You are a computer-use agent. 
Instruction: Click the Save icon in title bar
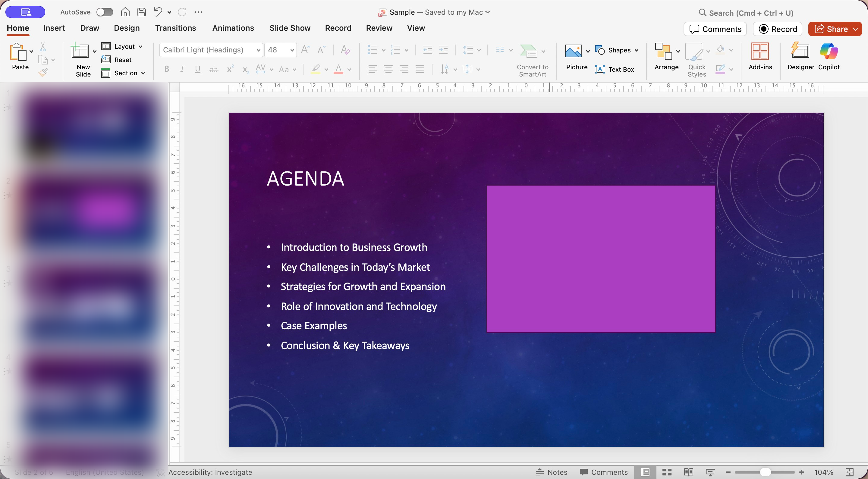click(142, 12)
